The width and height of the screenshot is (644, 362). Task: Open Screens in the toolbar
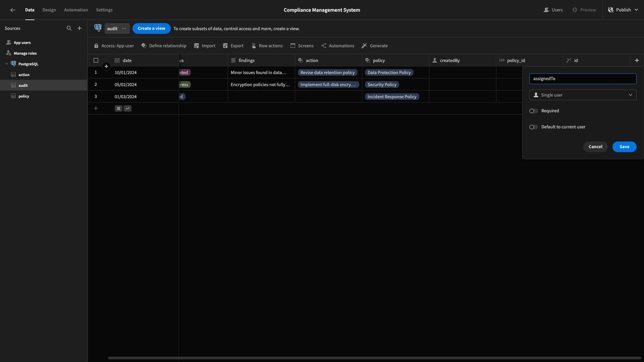tap(302, 46)
